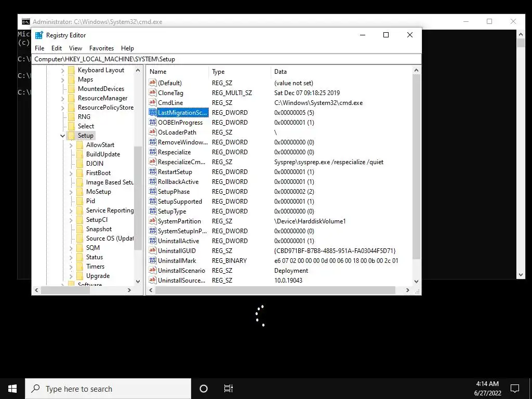
Task: Click the SetupType DWORD icon
Action: coord(153,211)
